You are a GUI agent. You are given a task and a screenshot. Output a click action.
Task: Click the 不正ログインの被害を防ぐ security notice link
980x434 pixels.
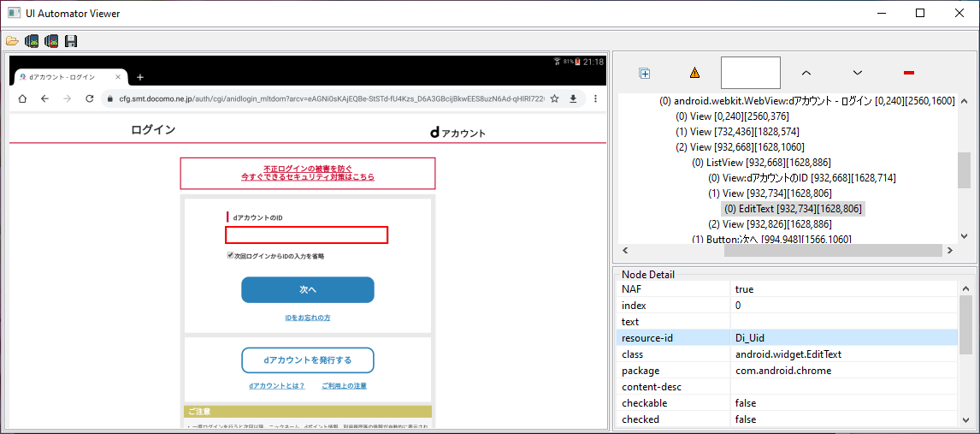[308, 173]
